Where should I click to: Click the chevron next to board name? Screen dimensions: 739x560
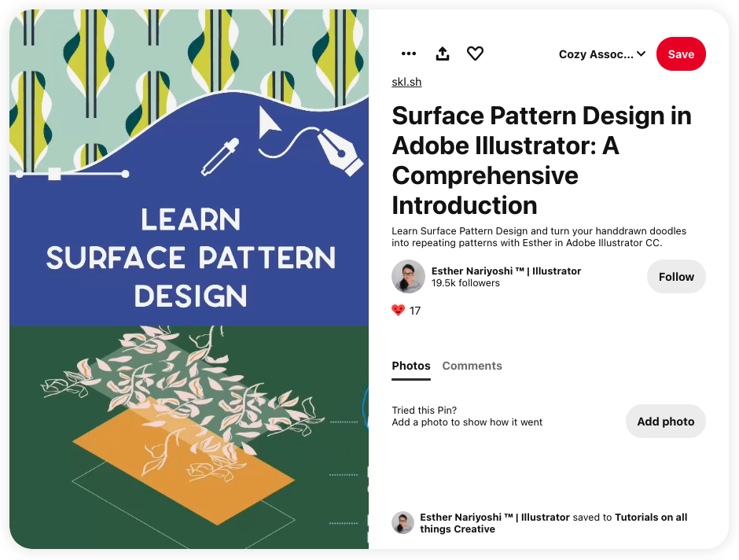tap(641, 54)
